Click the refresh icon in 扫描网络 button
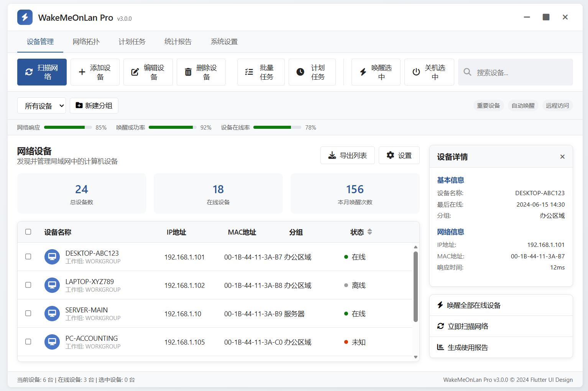 point(29,72)
